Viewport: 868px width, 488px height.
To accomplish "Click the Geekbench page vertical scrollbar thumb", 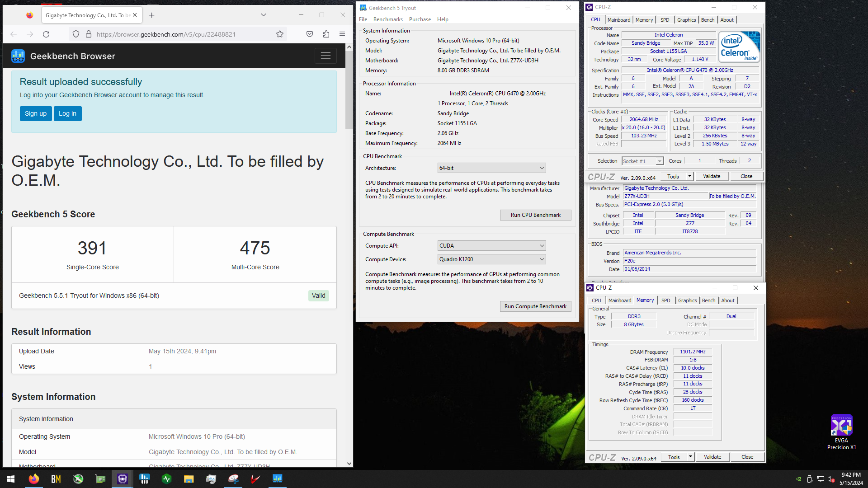I will pyautogui.click(x=349, y=90).
